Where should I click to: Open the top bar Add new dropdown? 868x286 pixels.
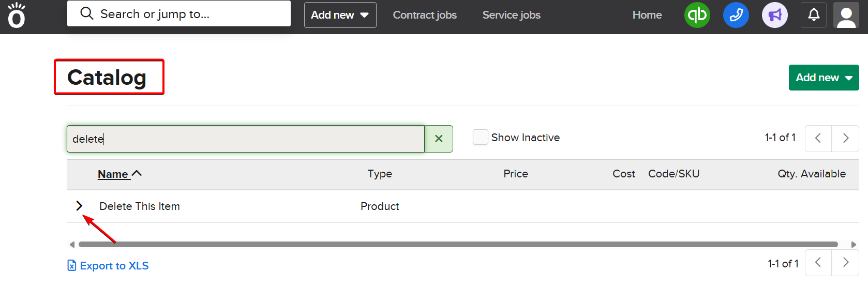(340, 15)
